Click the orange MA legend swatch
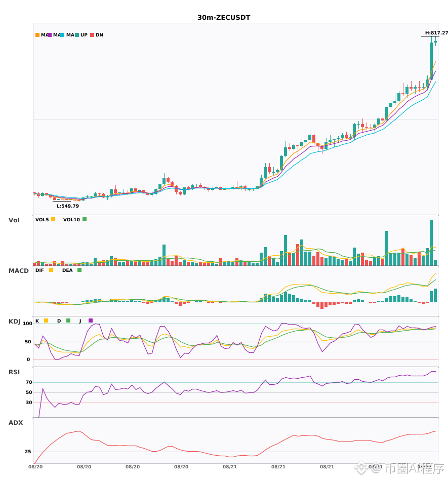448x481 pixels. click(37, 35)
